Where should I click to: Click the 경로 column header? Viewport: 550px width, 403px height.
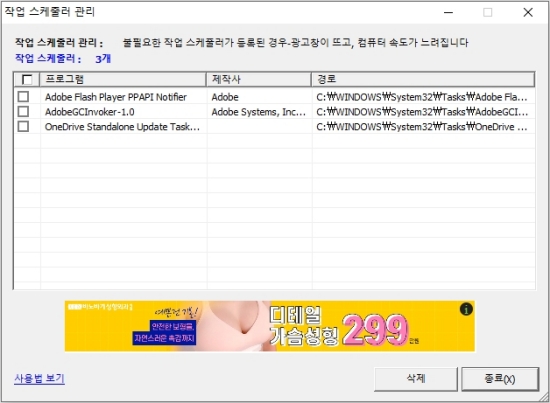click(423, 79)
